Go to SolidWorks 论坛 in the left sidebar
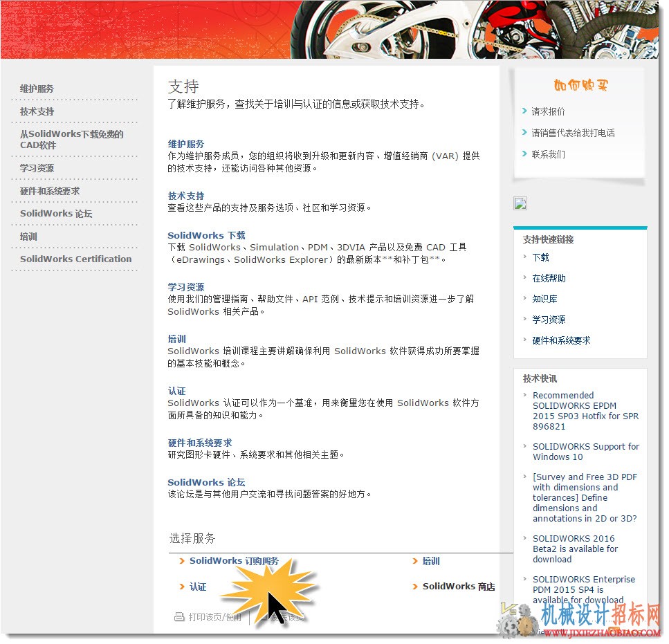Image resolution: width=669 pixels, height=644 pixels. (56, 214)
